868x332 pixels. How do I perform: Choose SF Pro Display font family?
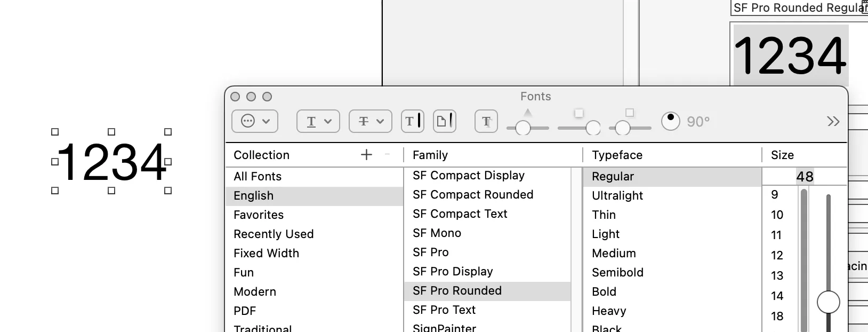(488, 271)
